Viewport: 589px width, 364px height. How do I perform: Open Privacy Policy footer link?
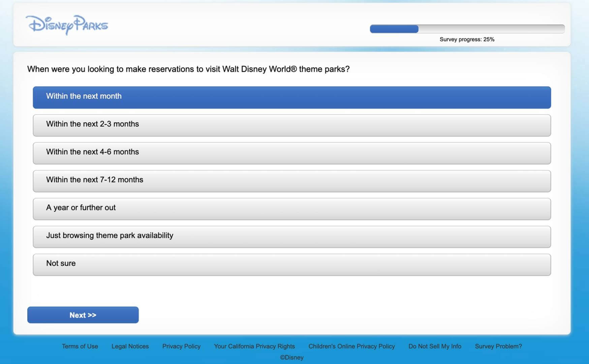point(181,346)
